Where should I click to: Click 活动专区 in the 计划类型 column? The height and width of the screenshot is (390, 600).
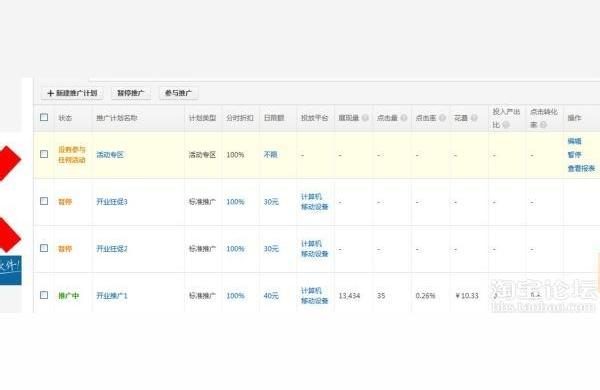click(x=202, y=155)
